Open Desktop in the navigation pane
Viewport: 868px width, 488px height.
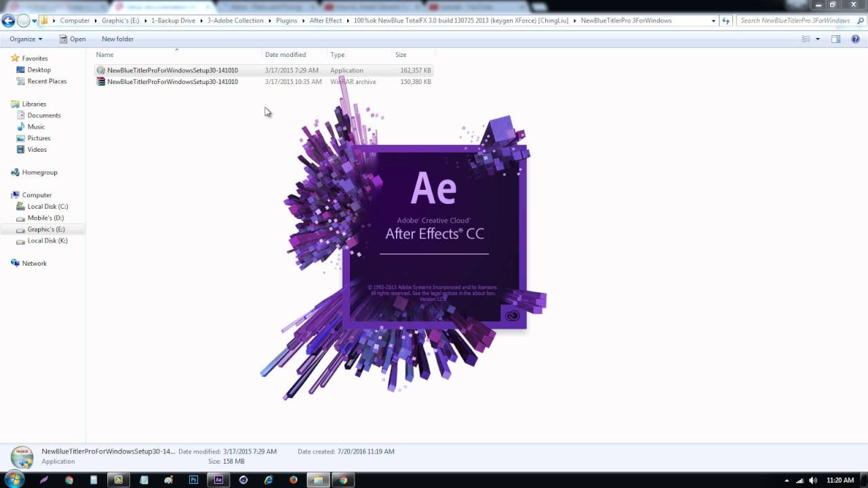39,70
